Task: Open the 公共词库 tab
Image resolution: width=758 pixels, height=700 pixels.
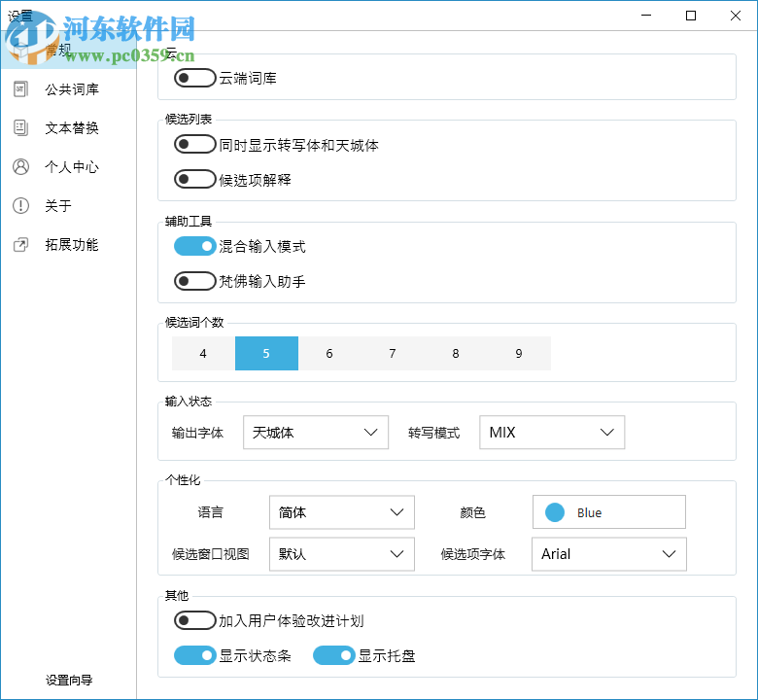Action: coord(68,89)
